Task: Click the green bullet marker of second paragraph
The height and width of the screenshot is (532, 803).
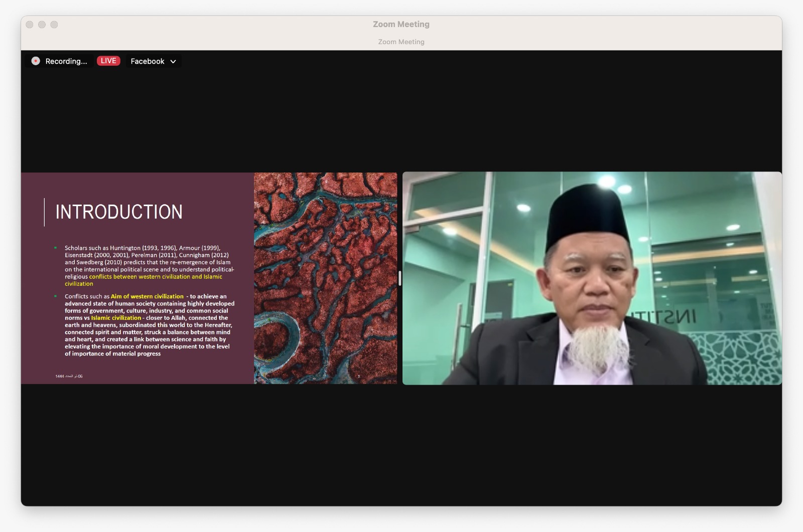Action: coord(56,296)
